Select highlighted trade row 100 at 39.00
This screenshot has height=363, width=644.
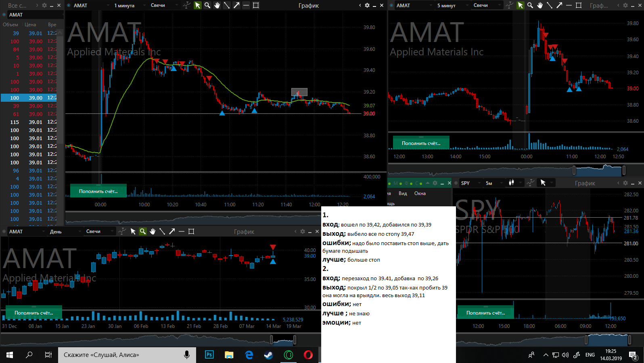pyautogui.click(x=29, y=98)
